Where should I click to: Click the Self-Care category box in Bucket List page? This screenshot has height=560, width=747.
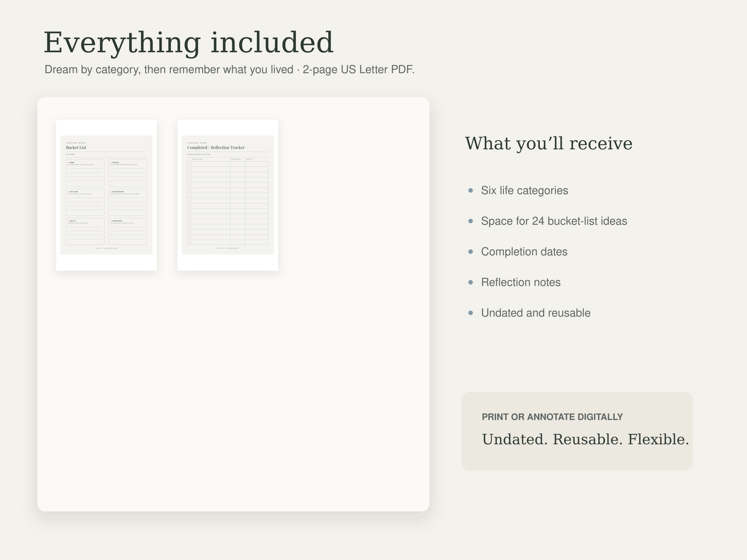85,202
